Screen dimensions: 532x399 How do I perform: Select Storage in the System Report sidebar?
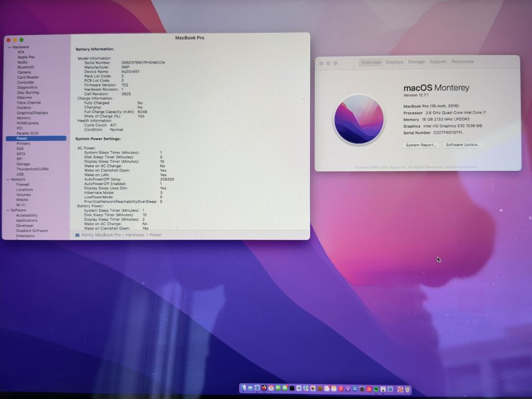coord(23,164)
